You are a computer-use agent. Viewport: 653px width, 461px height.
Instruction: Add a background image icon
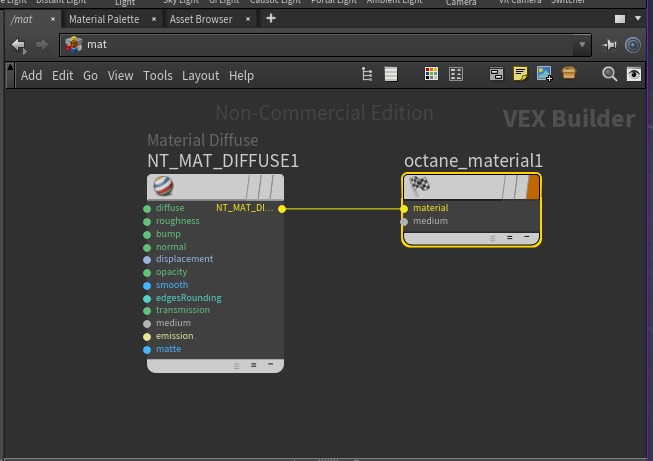click(544, 74)
